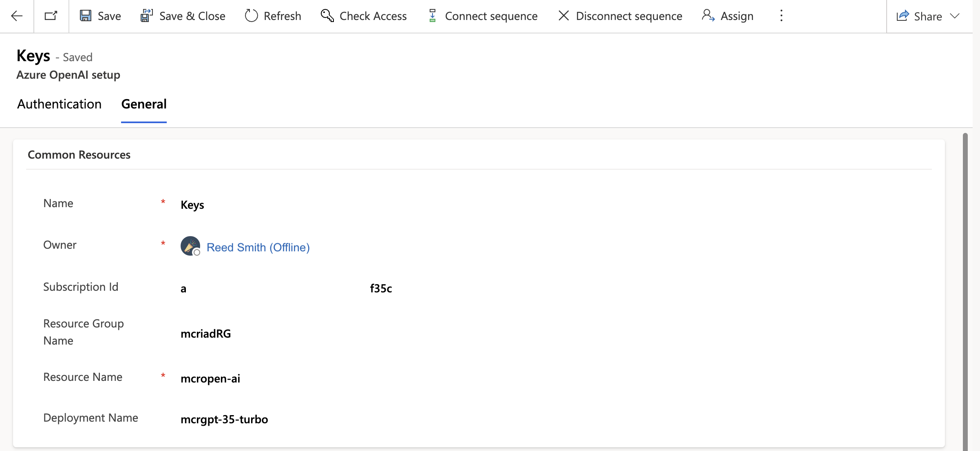Click the Disconnect sequence X icon
980x451 pixels.
pos(564,16)
